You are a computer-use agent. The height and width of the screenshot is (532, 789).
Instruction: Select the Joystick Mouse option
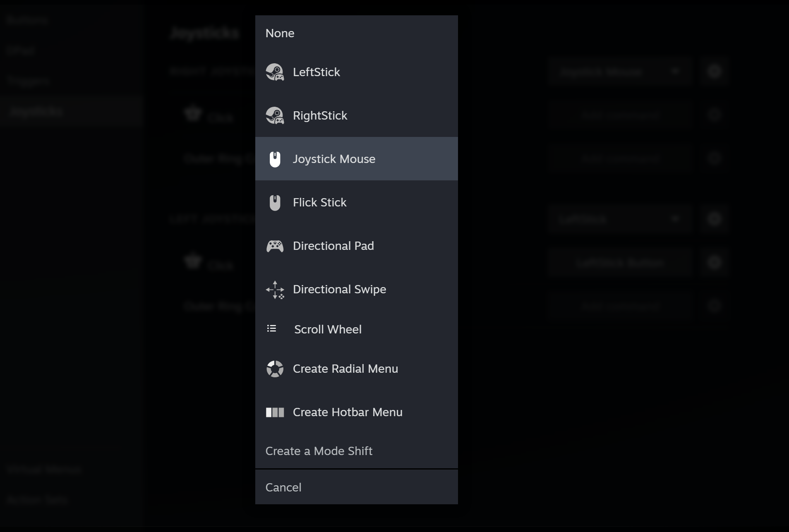click(x=334, y=159)
